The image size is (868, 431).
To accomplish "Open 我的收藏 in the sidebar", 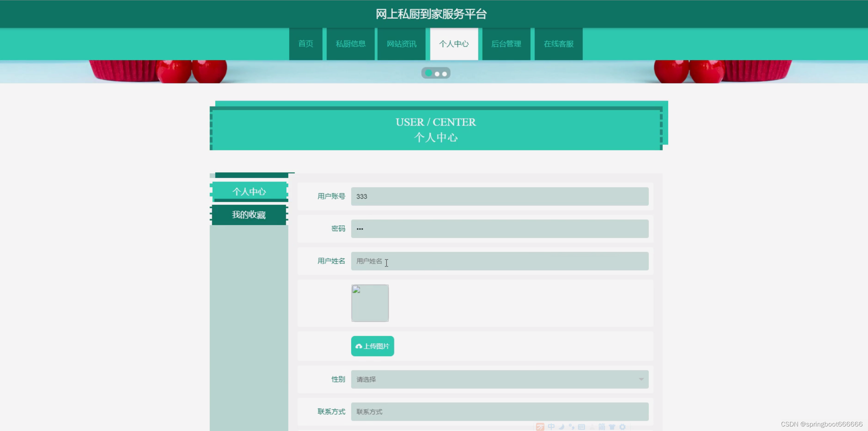I will pos(249,215).
